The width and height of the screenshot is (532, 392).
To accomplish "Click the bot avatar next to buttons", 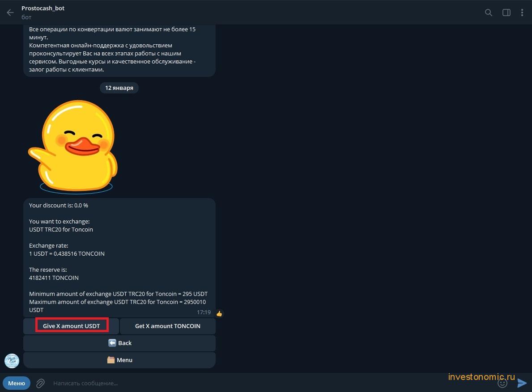I will (x=12, y=361).
